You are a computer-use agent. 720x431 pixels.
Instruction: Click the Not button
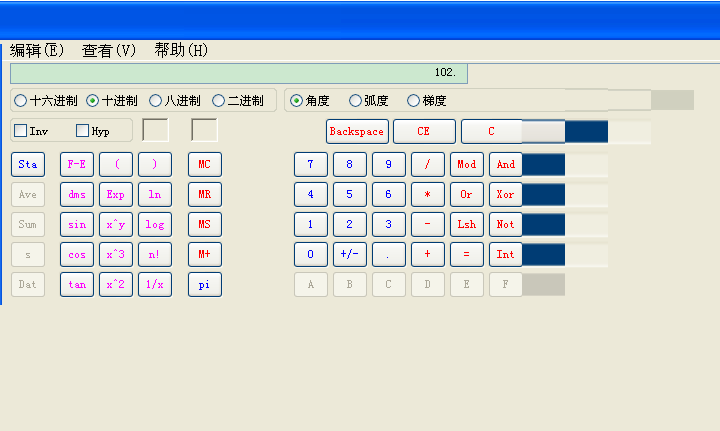pyautogui.click(x=506, y=224)
